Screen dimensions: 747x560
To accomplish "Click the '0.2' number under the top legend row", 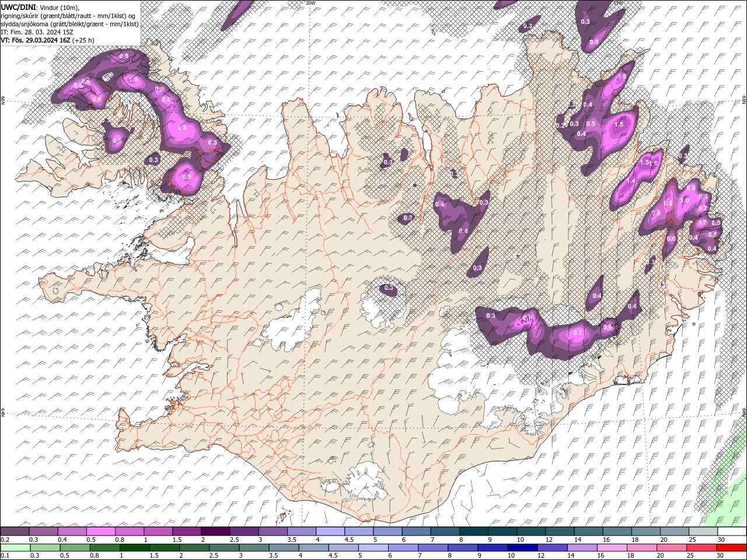I will [5, 540].
